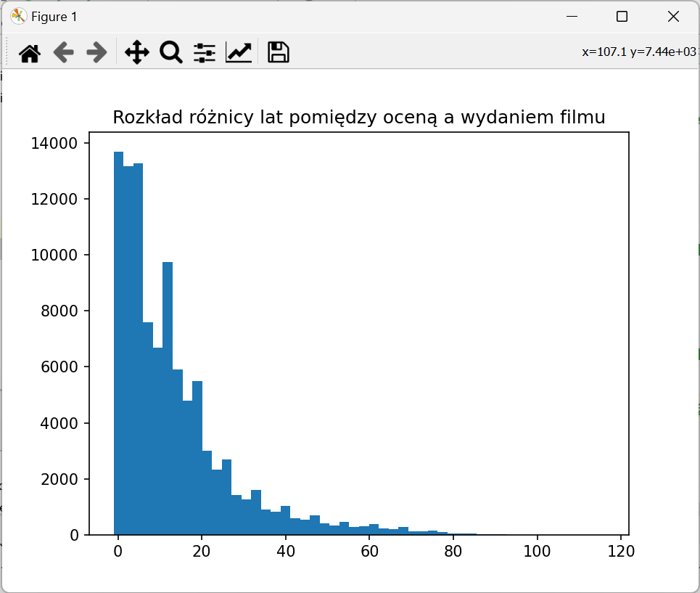Maximize the Figure 1 window
Image resolution: width=700 pixels, height=593 pixels.
point(622,16)
